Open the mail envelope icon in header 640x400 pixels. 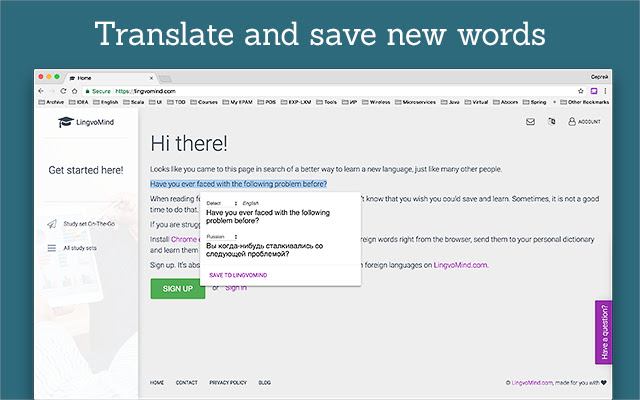coord(530,122)
